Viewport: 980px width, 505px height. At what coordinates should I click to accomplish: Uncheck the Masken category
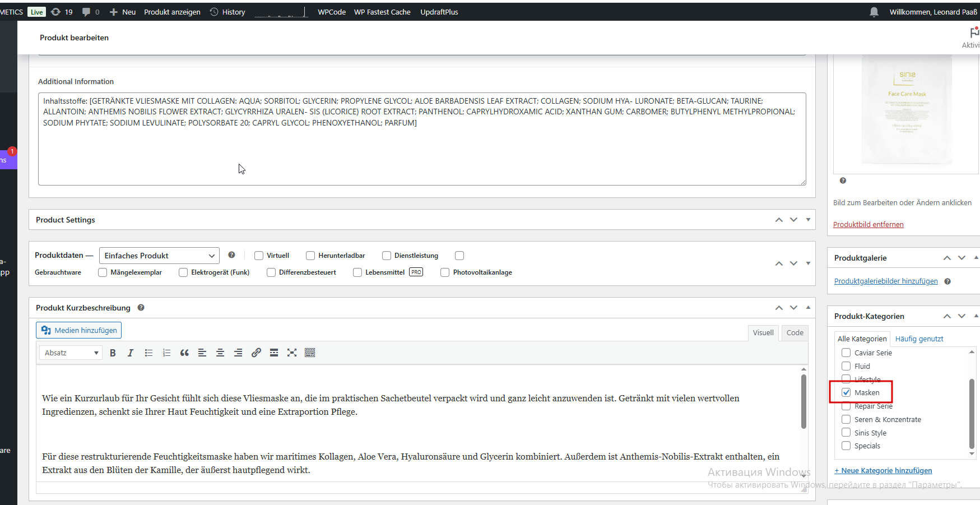pos(846,392)
